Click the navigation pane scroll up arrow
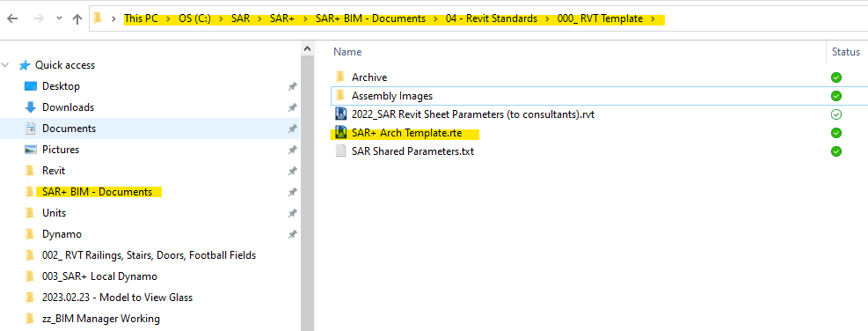The height and width of the screenshot is (331, 868). 307,48
